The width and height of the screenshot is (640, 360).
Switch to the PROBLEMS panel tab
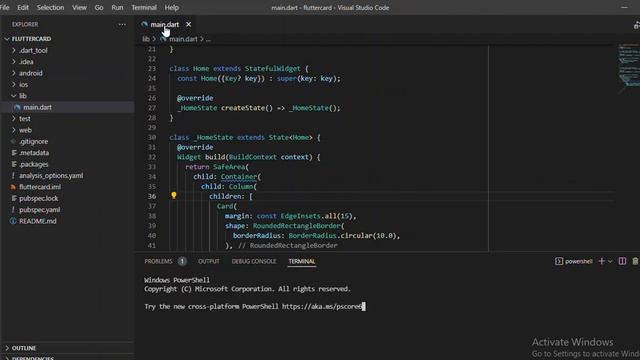pos(158,261)
